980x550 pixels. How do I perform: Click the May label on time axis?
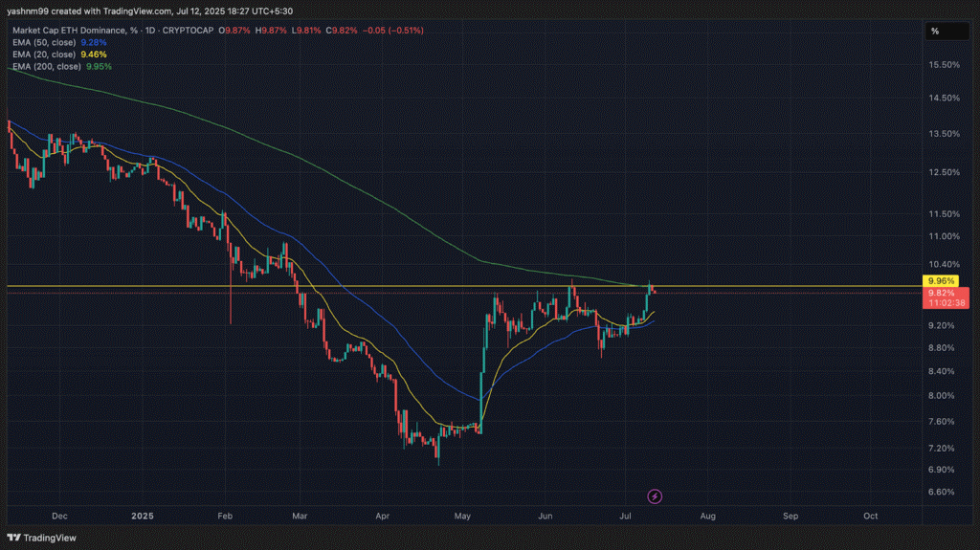462,517
